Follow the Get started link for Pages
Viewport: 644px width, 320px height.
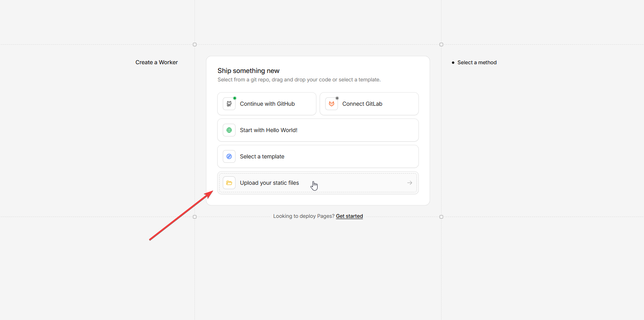349,216
